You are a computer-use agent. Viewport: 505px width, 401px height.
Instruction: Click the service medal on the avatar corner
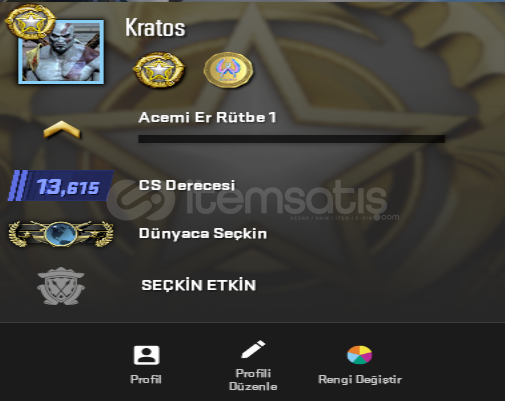pyautogui.click(x=30, y=22)
